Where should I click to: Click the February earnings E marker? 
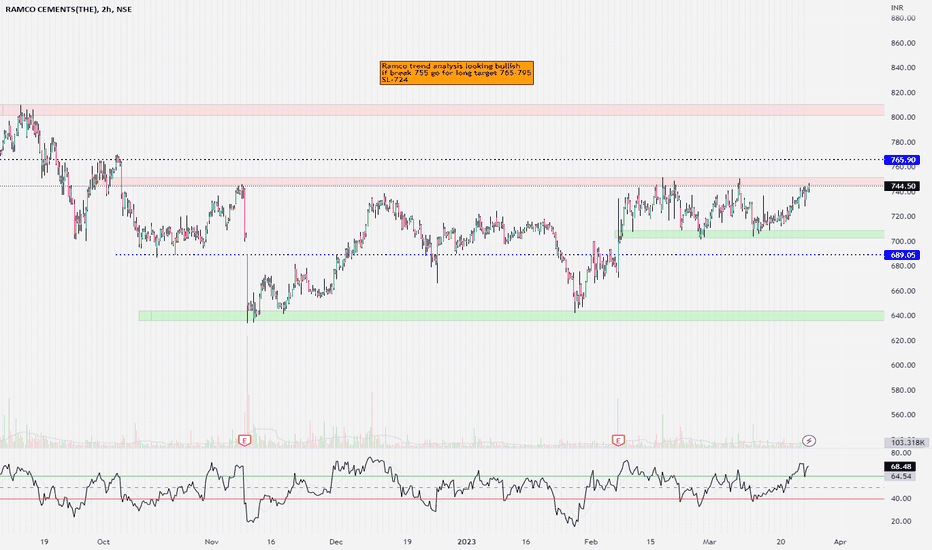(x=618, y=440)
